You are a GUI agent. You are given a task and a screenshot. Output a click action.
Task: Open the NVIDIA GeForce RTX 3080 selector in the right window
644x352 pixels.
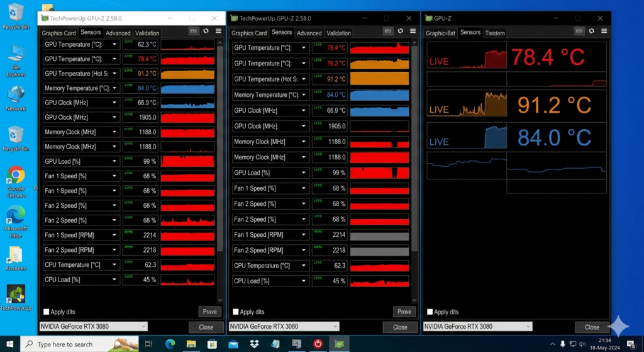(478, 327)
